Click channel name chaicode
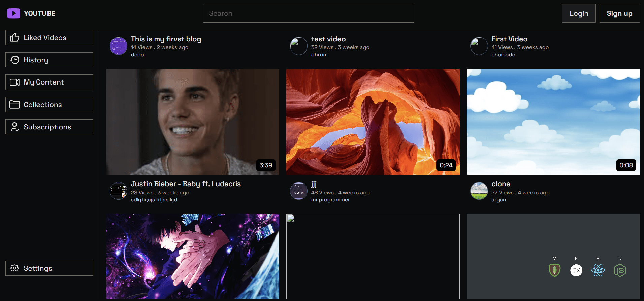 pyautogui.click(x=503, y=55)
